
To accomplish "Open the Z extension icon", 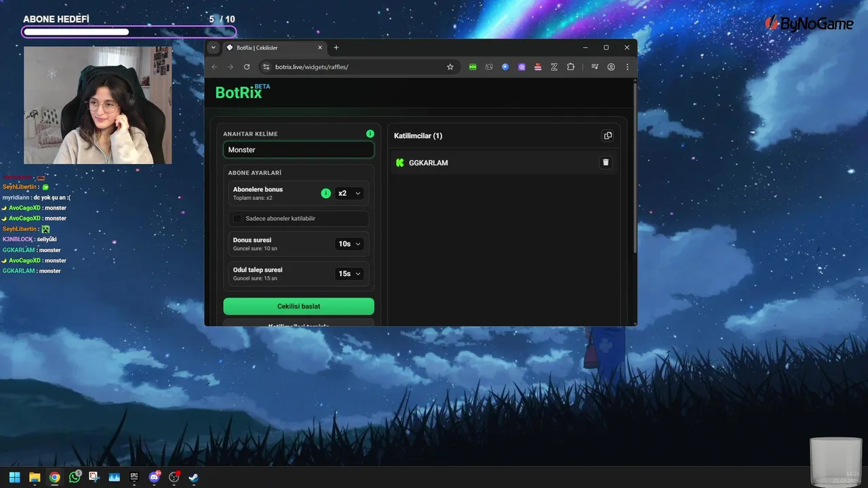I will (554, 67).
